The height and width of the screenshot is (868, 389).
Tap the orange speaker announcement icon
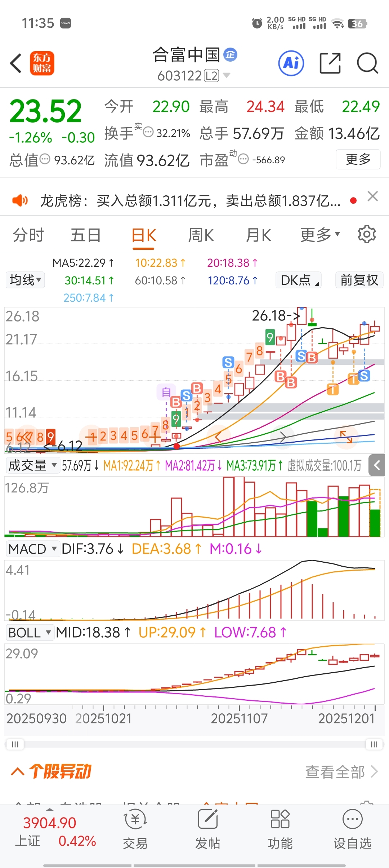[x=20, y=200]
